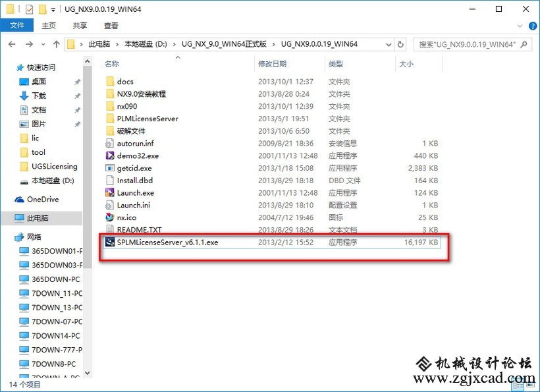Expand the ribbon with chevron
Screen dimensions: 540x392
point(520,26)
